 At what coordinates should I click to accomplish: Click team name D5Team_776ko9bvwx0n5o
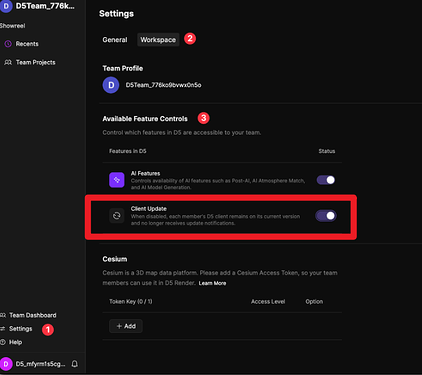click(x=163, y=85)
